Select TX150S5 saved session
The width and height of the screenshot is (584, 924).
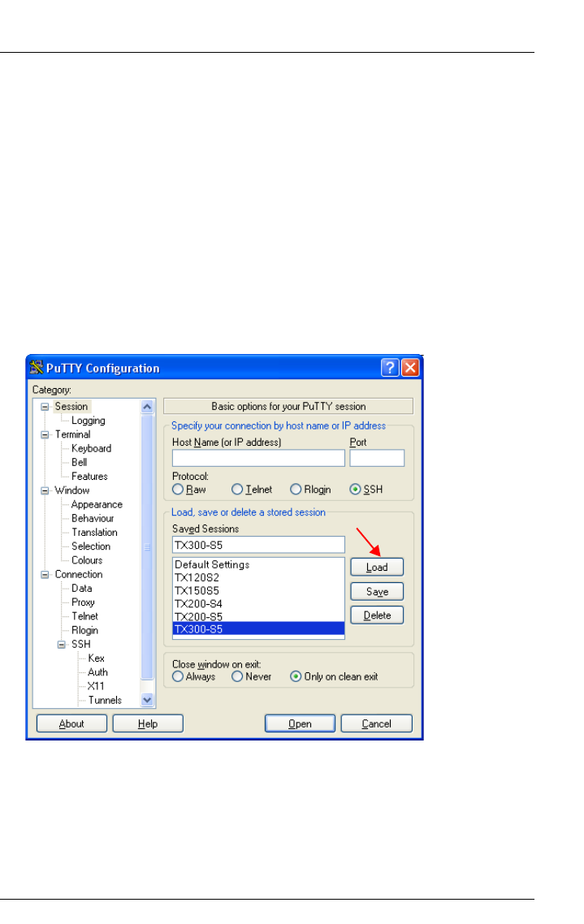click(x=259, y=590)
